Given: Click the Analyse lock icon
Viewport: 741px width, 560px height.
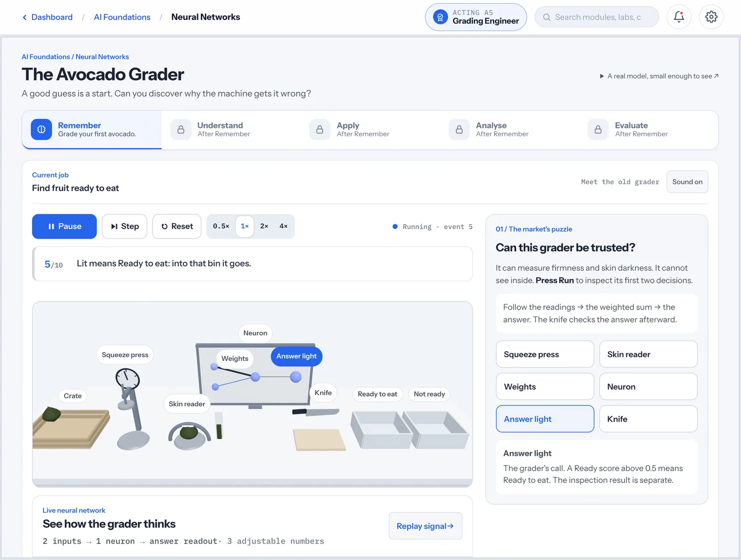Looking at the screenshot, I should point(459,129).
